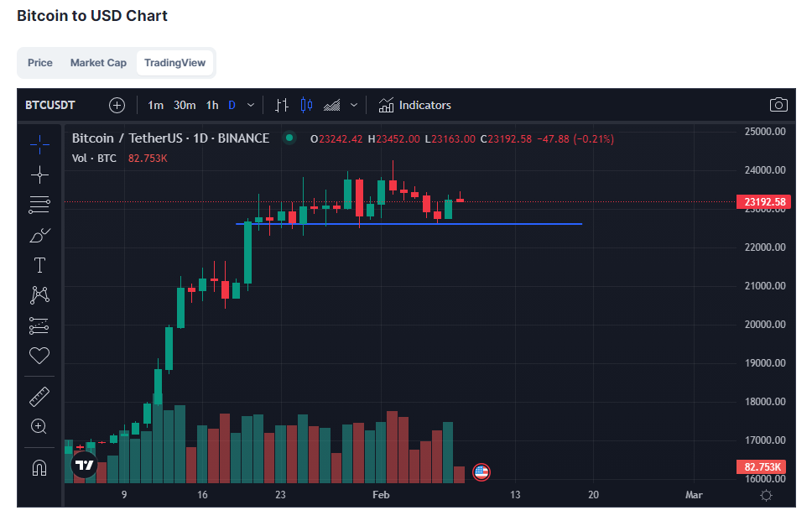The height and width of the screenshot is (526, 812).
Task: Click the BTCUSDT symbol search field
Action: pyautogui.click(x=50, y=105)
